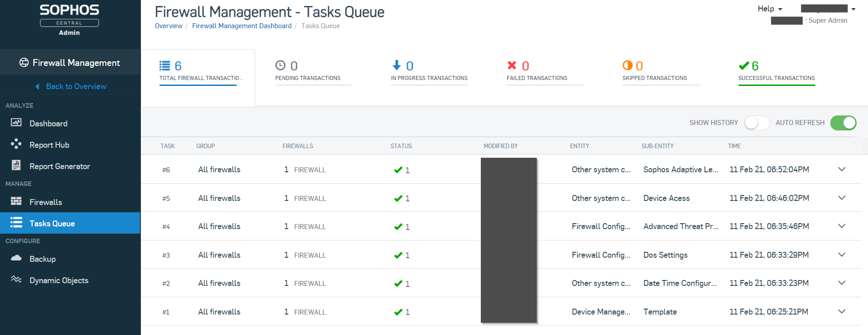
Task: Select the In Progress Transactions tab
Action: pyautogui.click(x=429, y=73)
